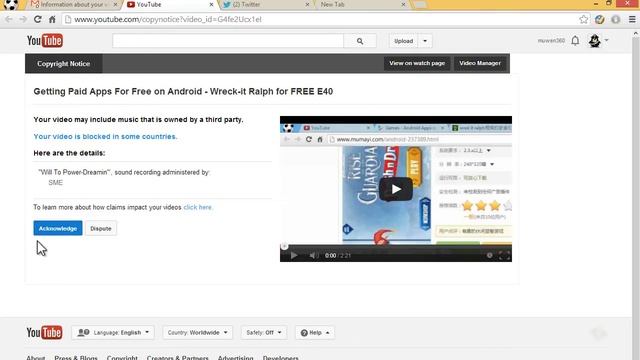
Task: Close the Twitter tab
Action: (307, 4)
